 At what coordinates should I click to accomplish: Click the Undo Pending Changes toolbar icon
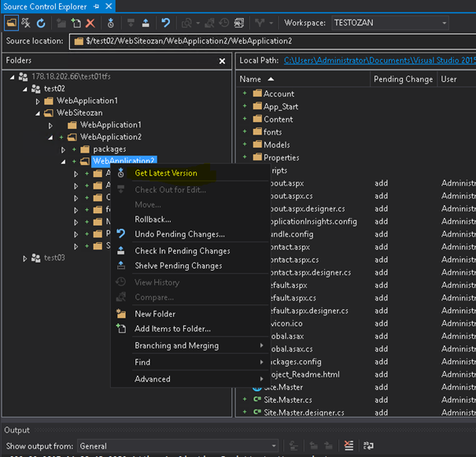tap(165, 24)
